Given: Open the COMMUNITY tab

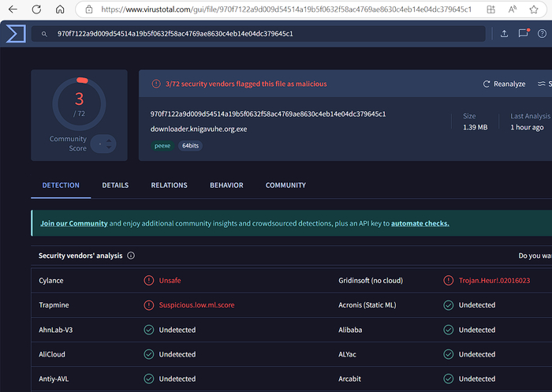Looking at the screenshot, I should coord(285,185).
